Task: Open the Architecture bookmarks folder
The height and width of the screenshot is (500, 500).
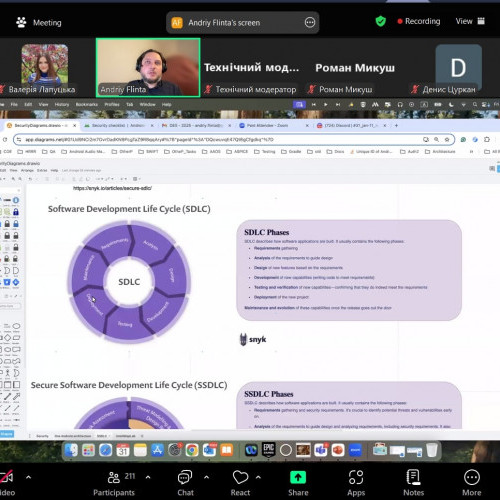Action: [440, 151]
